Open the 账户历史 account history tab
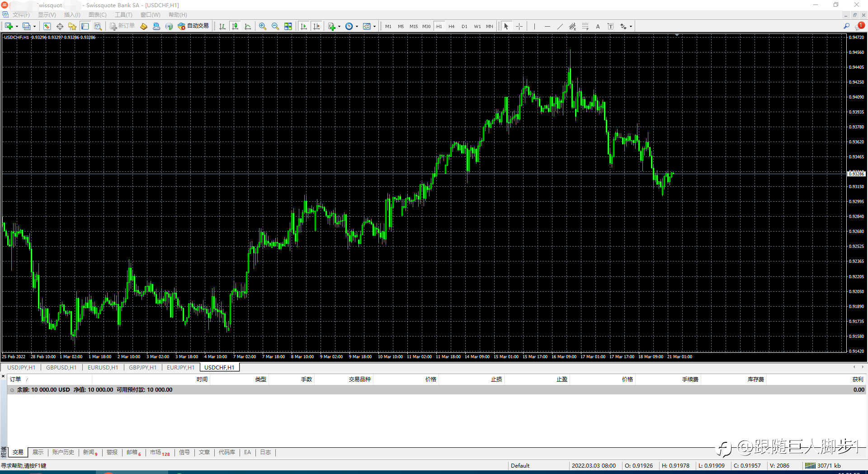868x474 pixels. (63, 452)
